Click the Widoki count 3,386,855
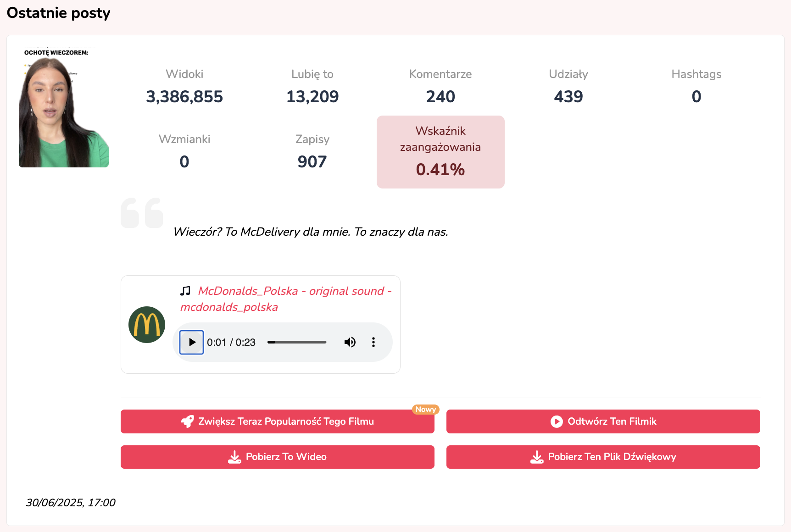This screenshot has height=532, width=791. pyautogui.click(x=184, y=97)
